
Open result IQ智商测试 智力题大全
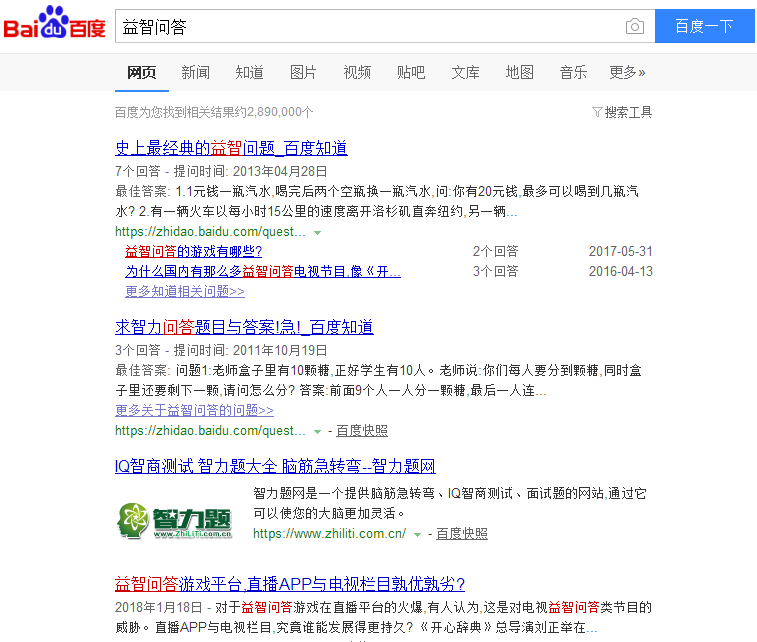(x=275, y=466)
